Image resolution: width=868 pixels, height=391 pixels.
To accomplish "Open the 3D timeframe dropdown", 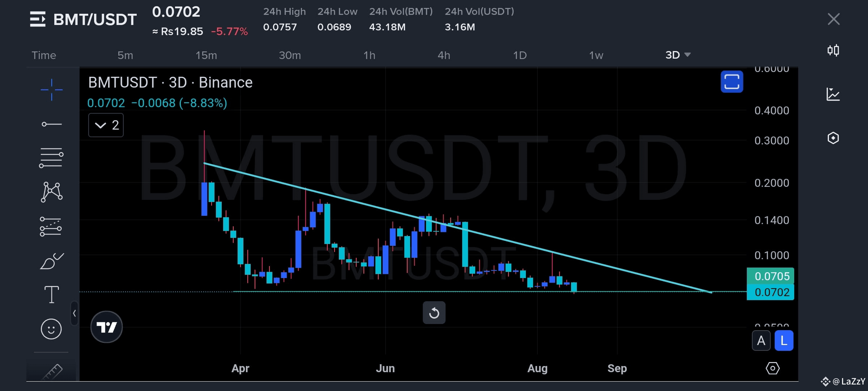I will [678, 55].
